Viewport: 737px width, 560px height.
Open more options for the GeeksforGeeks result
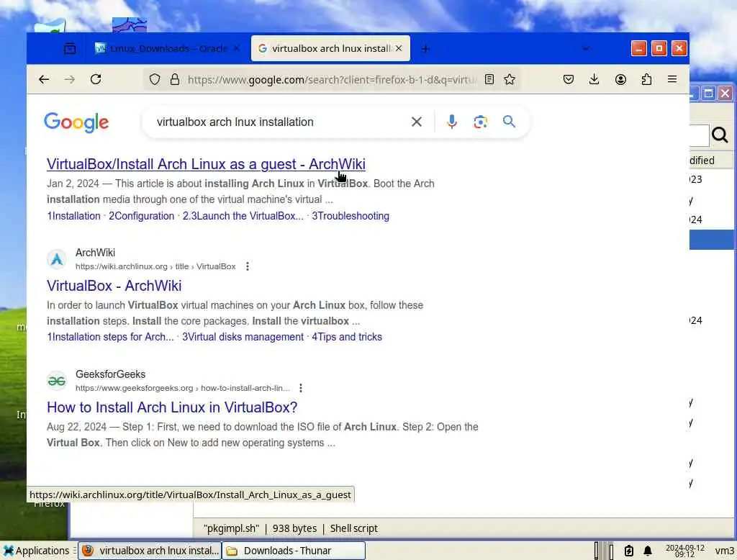coord(301,388)
